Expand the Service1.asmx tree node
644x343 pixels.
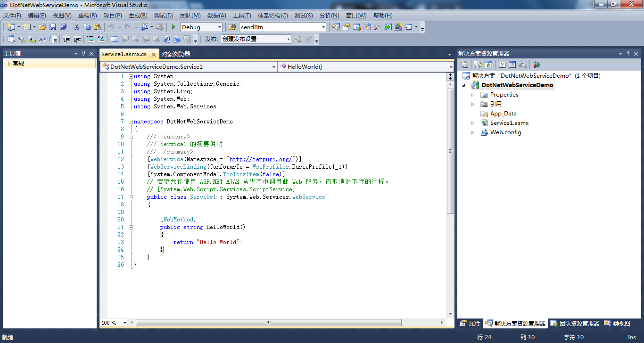point(473,123)
